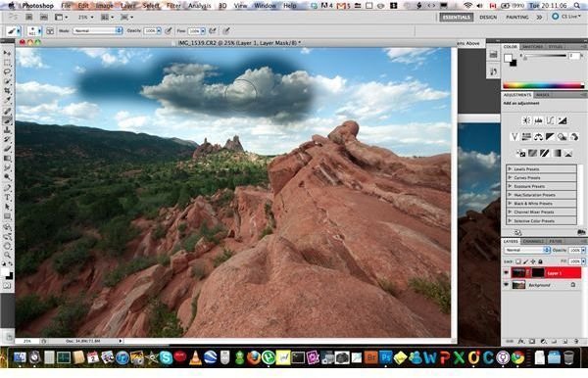Toggle visibility of the Background layer
The width and height of the screenshot is (588, 378).
tap(507, 285)
